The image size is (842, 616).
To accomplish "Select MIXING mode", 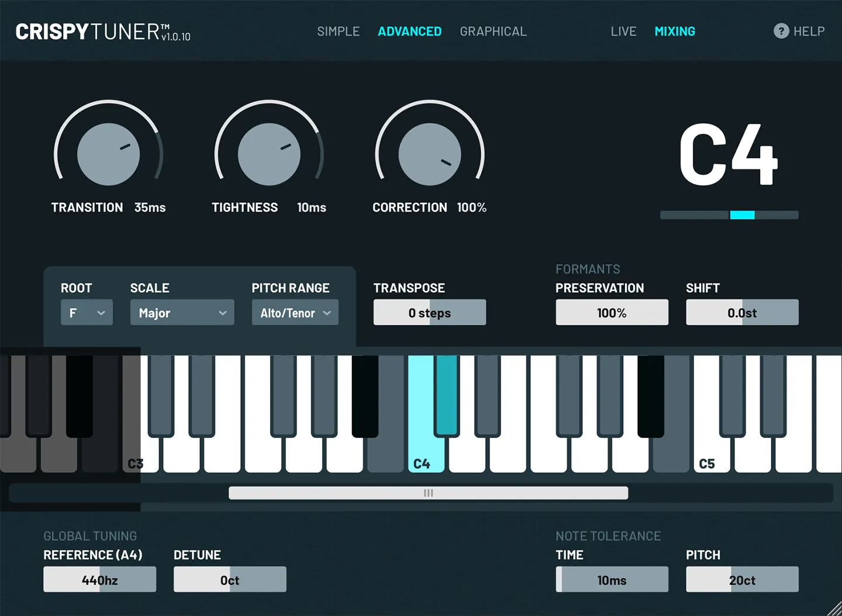I will click(675, 32).
